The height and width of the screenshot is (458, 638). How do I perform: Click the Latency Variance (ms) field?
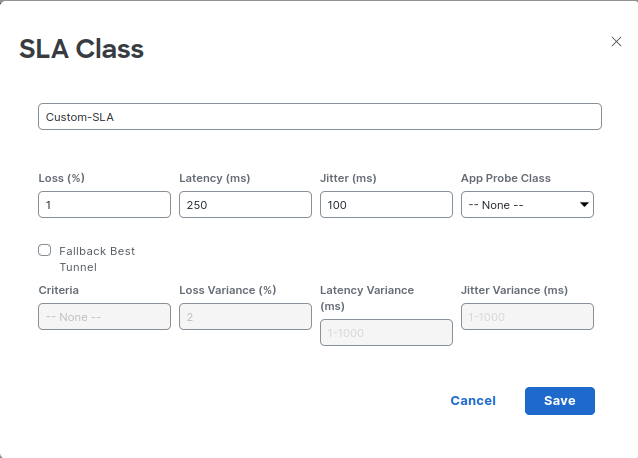pos(386,333)
